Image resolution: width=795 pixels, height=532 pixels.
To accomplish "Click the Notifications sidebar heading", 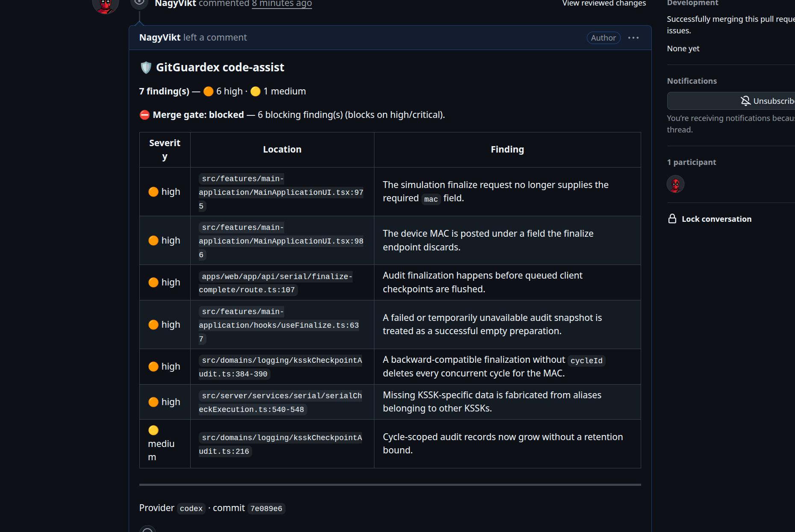I will pyautogui.click(x=692, y=81).
